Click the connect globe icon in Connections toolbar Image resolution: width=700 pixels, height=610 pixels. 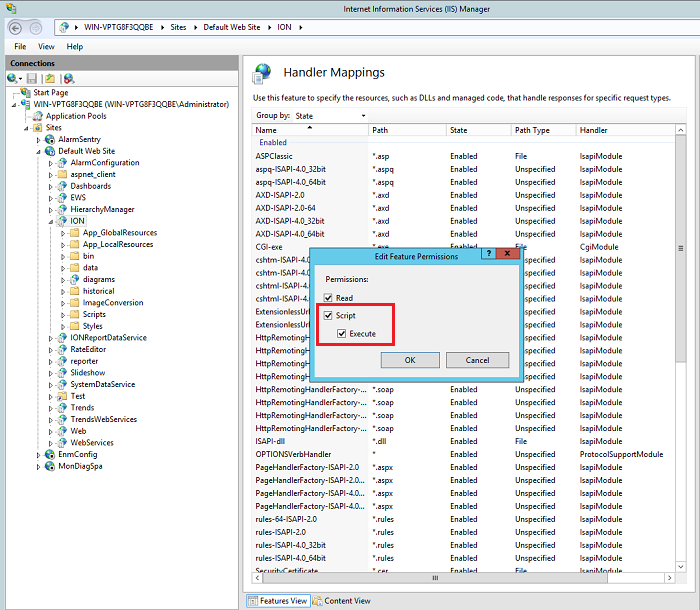pos(12,79)
